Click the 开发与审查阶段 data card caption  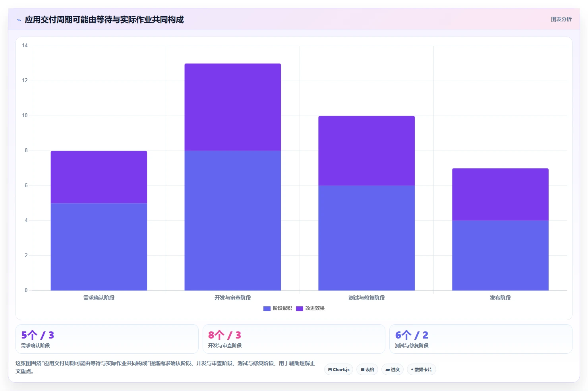225,346
